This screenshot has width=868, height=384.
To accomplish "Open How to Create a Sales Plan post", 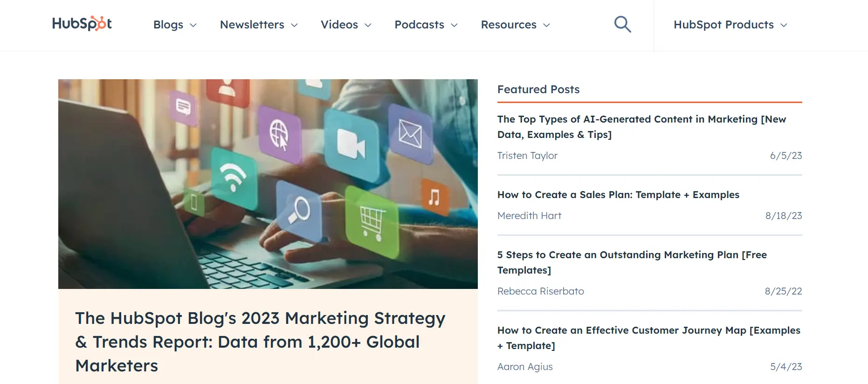I will pos(618,195).
